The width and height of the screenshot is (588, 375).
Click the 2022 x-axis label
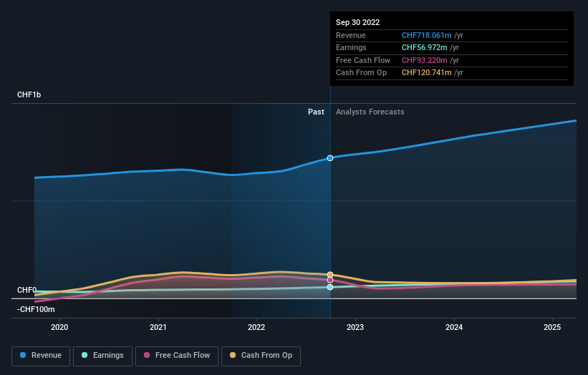coord(256,327)
